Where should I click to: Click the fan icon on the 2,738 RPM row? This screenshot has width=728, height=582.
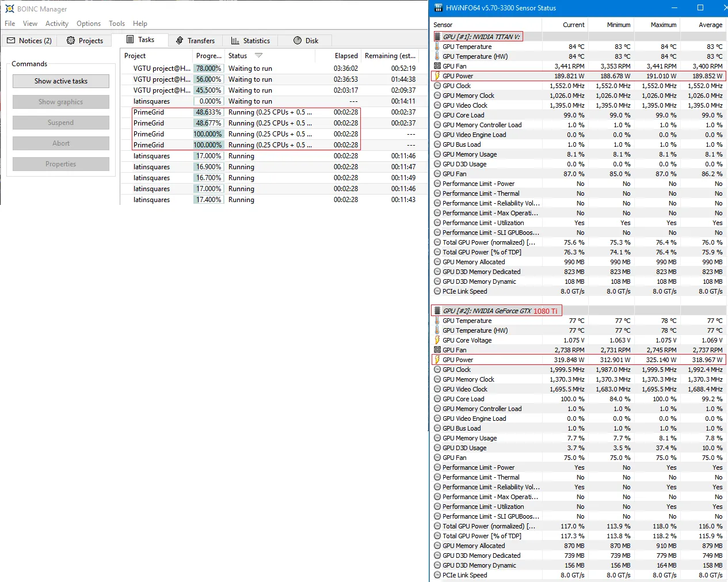pos(437,350)
